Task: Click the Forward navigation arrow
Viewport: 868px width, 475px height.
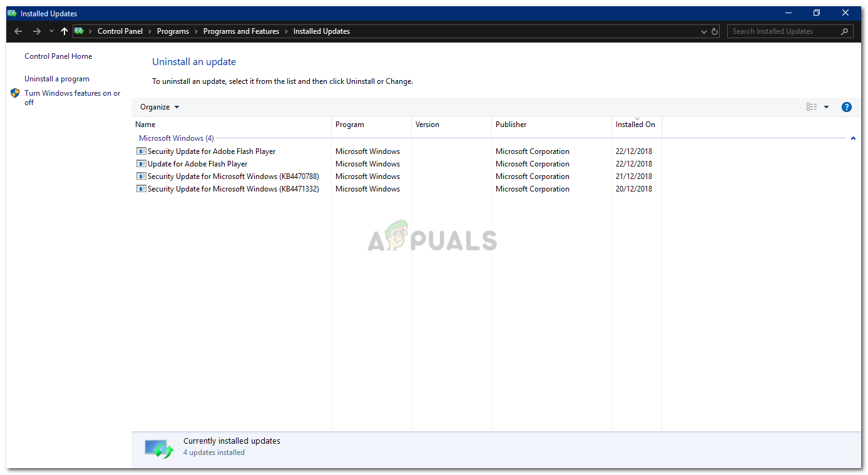Action: coord(36,31)
